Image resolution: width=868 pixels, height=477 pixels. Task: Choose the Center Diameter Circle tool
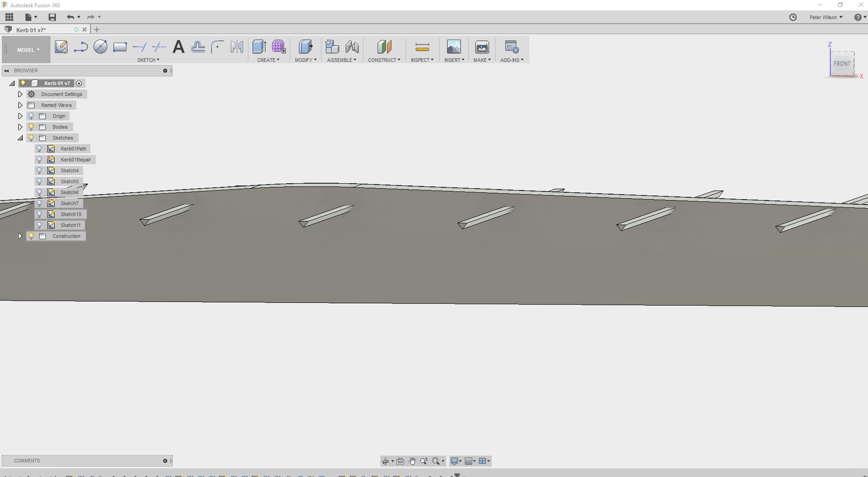[100, 47]
